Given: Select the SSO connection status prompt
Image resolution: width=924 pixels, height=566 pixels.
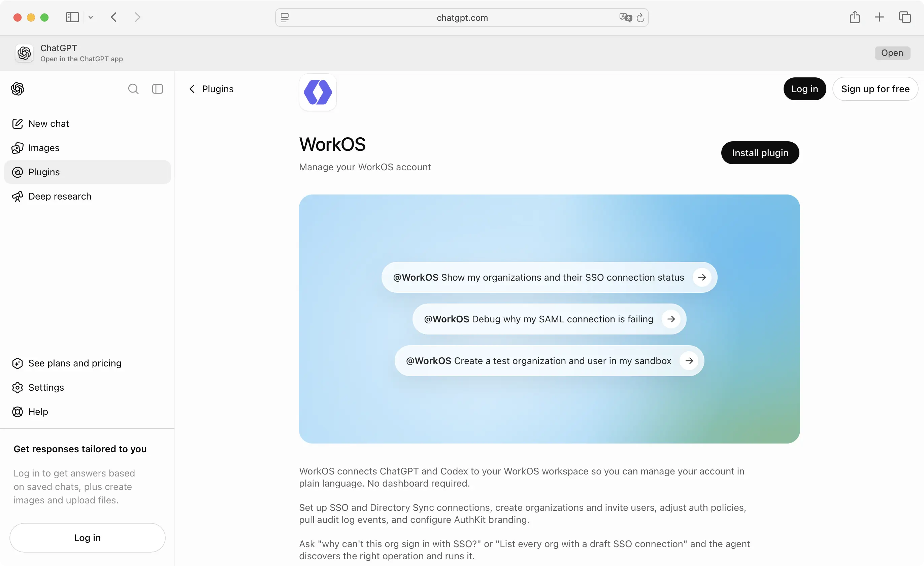Looking at the screenshot, I should [549, 277].
